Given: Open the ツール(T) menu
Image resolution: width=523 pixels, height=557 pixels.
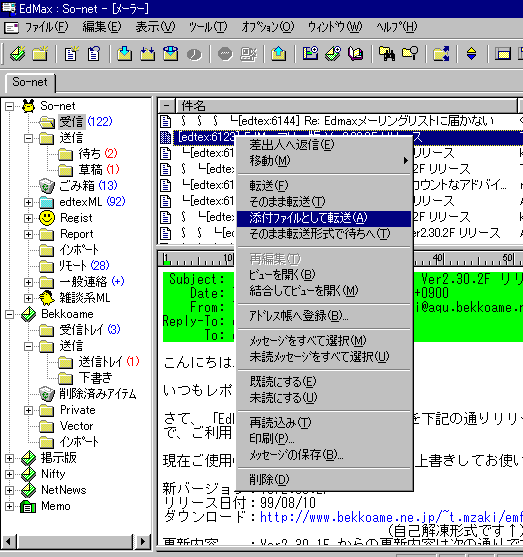Looking at the screenshot, I should coord(208,27).
